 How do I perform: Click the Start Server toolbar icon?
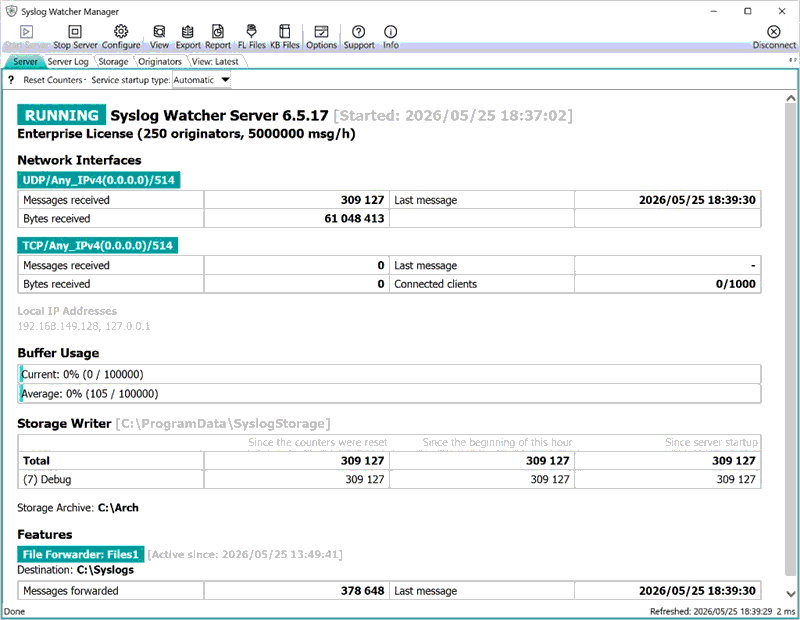[27, 32]
